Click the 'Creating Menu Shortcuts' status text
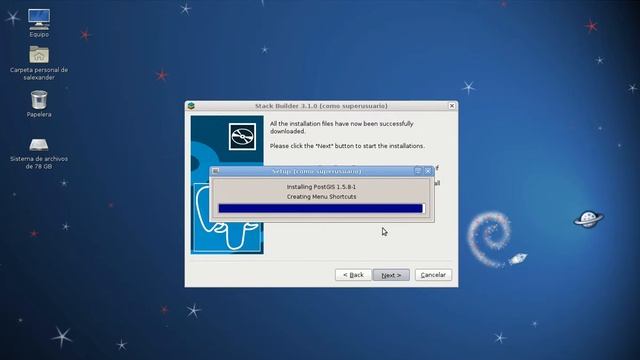 [321, 197]
